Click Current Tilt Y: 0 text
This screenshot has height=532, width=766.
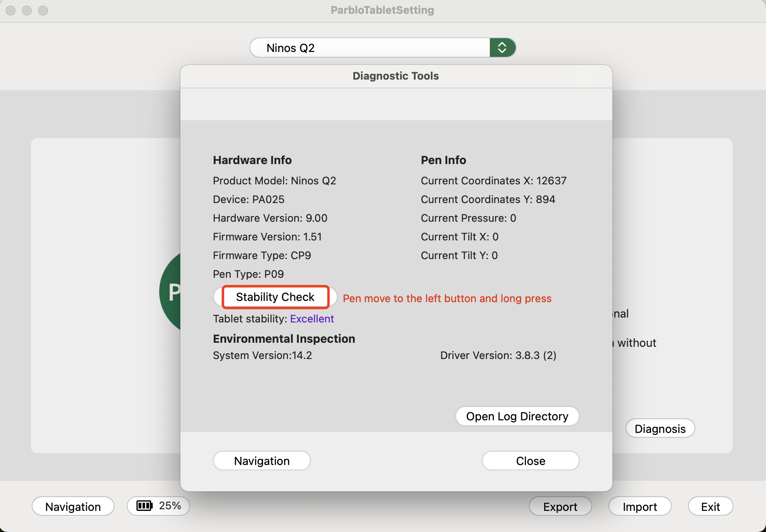point(459,255)
